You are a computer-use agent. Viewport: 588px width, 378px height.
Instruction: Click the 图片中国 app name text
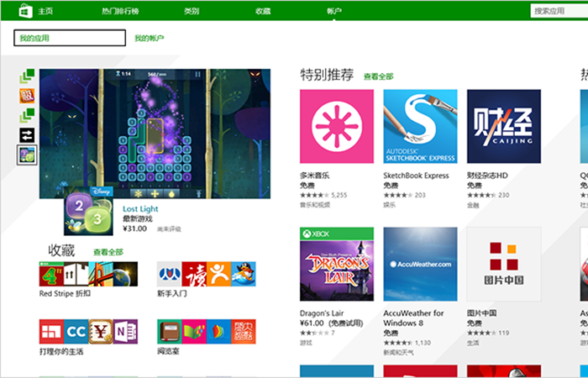[x=481, y=313]
